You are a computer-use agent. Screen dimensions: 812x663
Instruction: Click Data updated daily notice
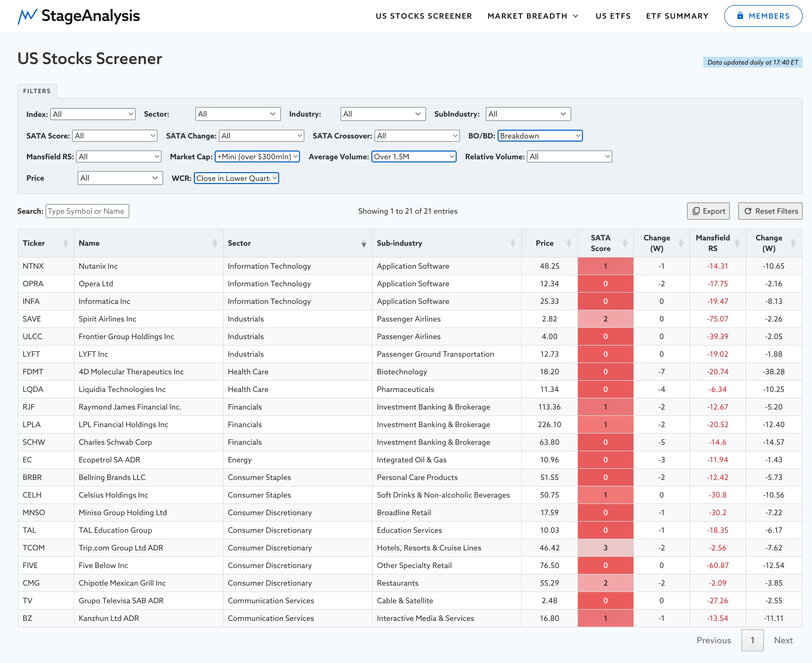(752, 62)
